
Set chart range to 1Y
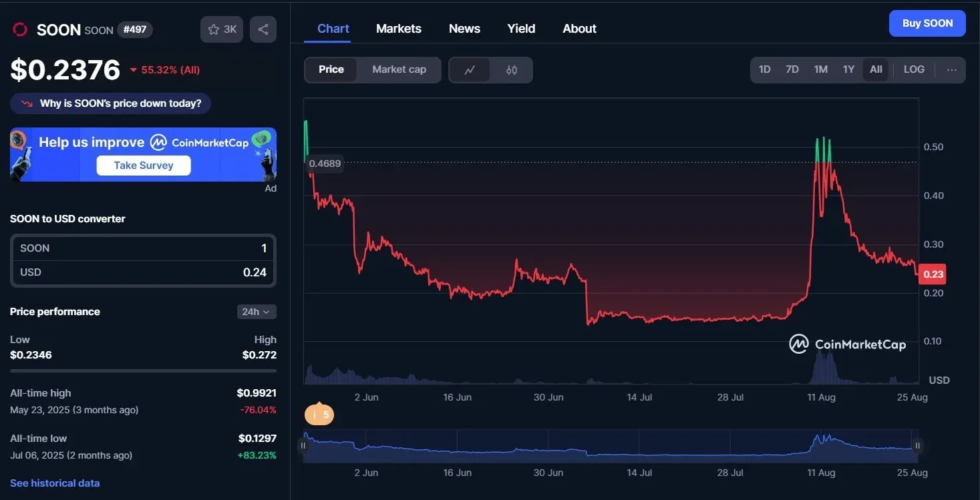point(848,69)
